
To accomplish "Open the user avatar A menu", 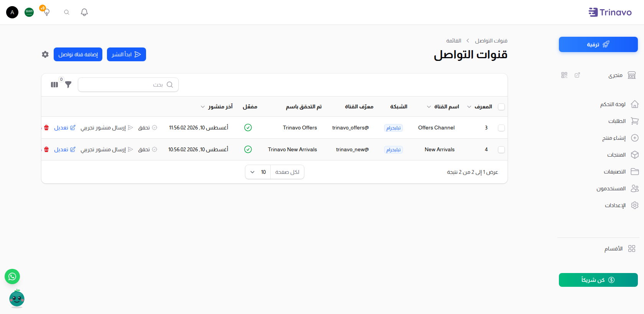I will [12, 12].
